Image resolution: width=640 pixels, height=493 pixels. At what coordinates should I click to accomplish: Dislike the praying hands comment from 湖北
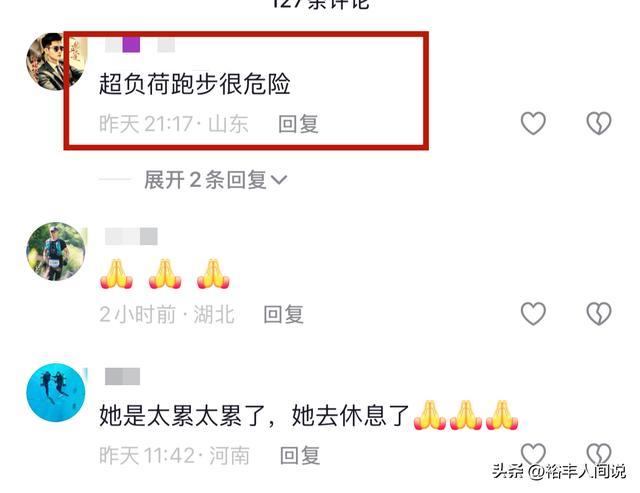(x=598, y=313)
